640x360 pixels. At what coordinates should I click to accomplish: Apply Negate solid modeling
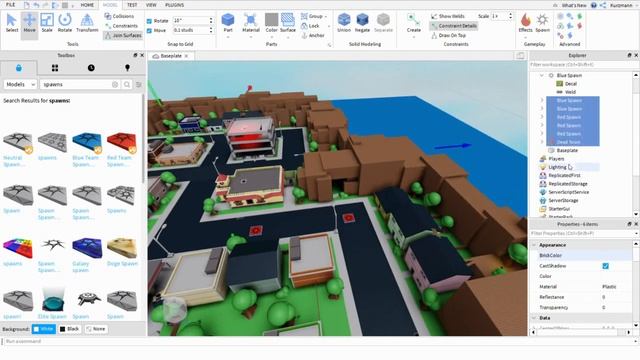(x=362, y=23)
